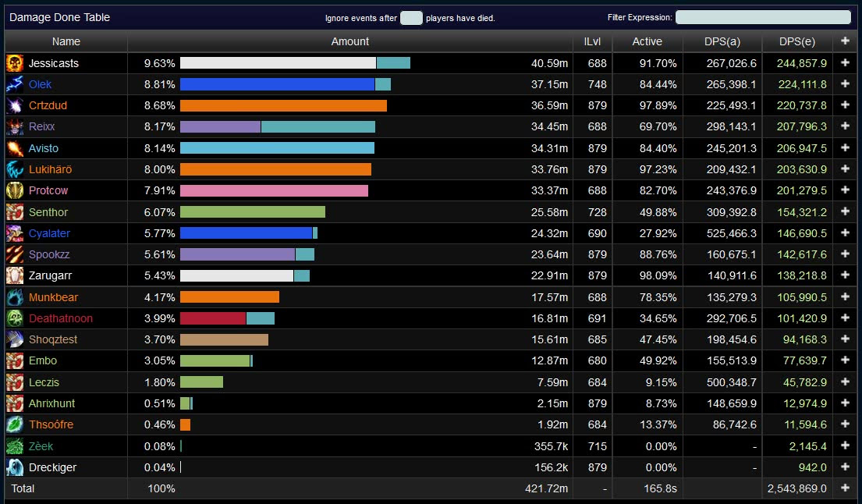This screenshot has width=862, height=504.
Task: Click Deathatnoon's spec icon
Action: tap(15, 318)
